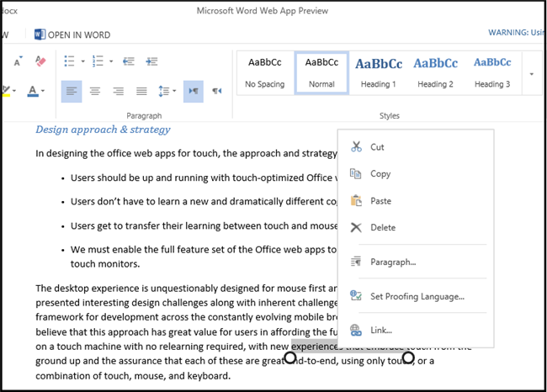Viewport: 547px width, 392px height.
Task: Apply the No Spacing style
Action: 265,73
